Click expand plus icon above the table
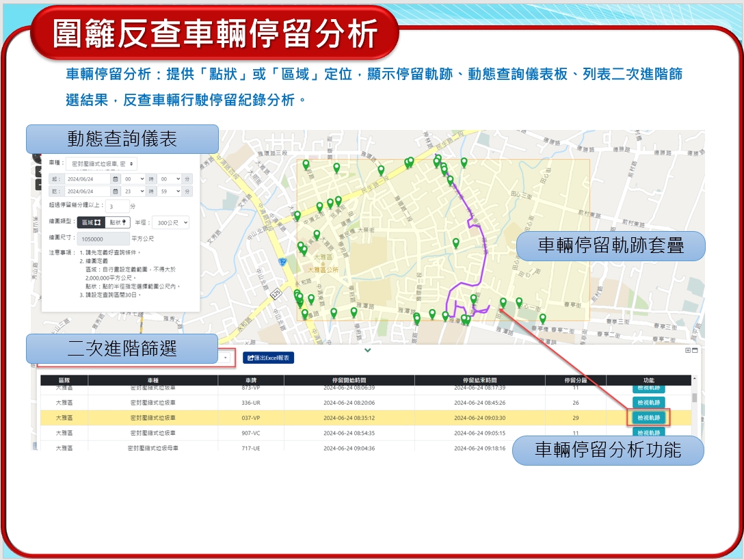The height and width of the screenshot is (560, 744). click(688, 351)
